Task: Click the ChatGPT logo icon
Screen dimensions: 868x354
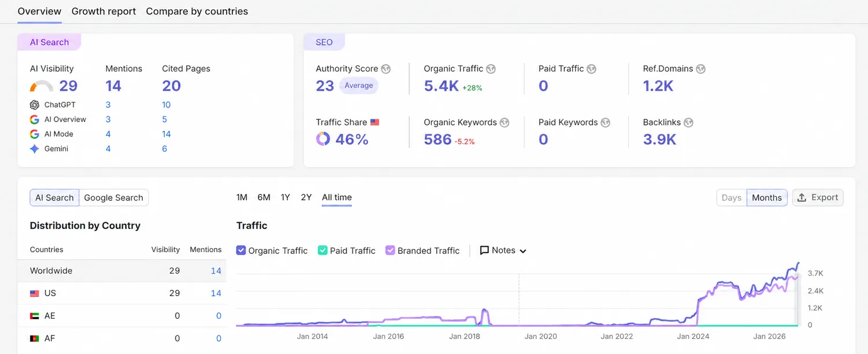Action: [x=35, y=105]
